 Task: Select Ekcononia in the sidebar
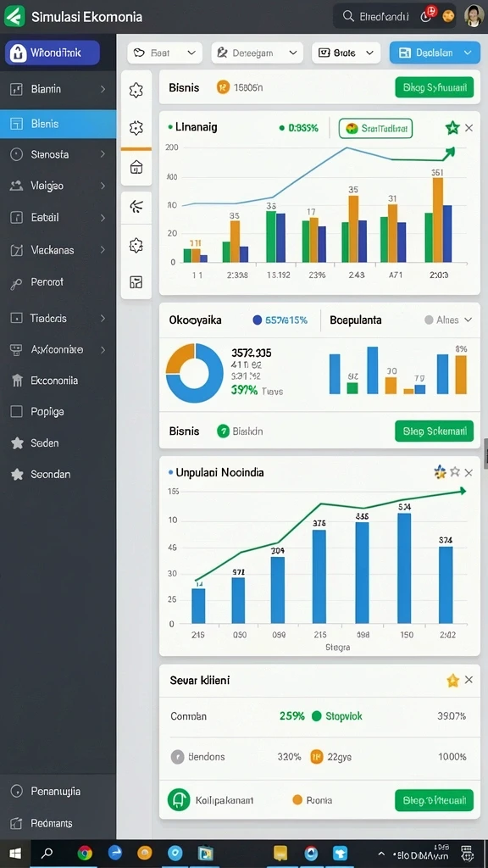58,381
